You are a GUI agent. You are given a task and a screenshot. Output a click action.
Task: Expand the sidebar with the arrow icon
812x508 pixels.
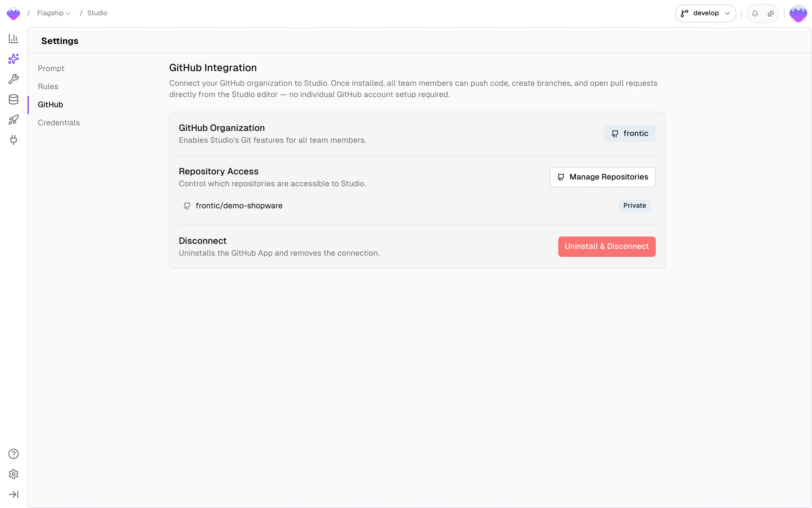14,494
